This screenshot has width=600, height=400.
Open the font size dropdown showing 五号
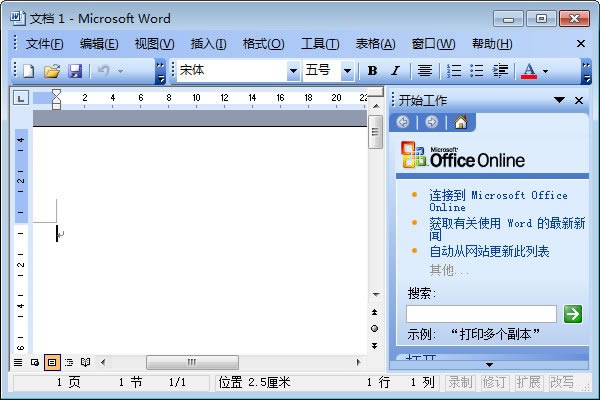[347, 71]
